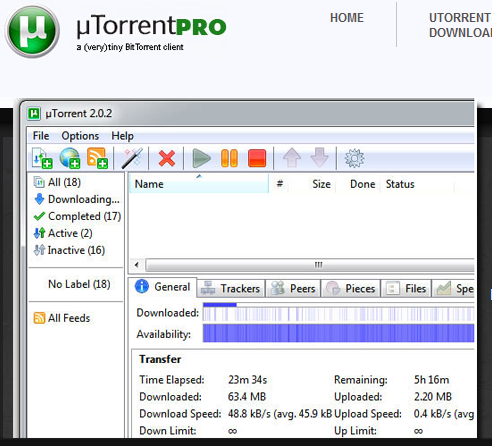The image size is (492, 446).
Task: Click the Availability bar
Action: [338, 333]
